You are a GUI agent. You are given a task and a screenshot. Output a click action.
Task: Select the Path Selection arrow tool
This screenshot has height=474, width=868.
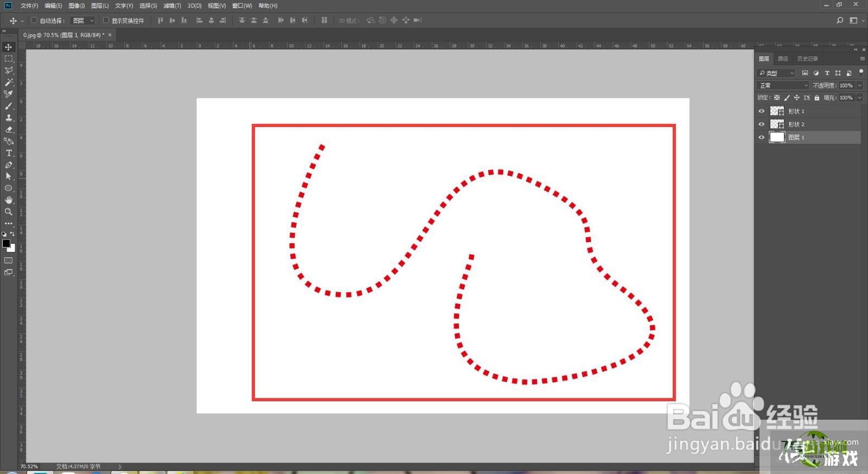point(9,176)
